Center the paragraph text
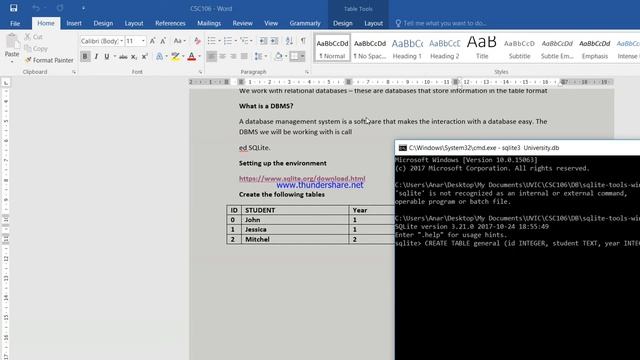This screenshot has height=360, width=640. [222, 56]
